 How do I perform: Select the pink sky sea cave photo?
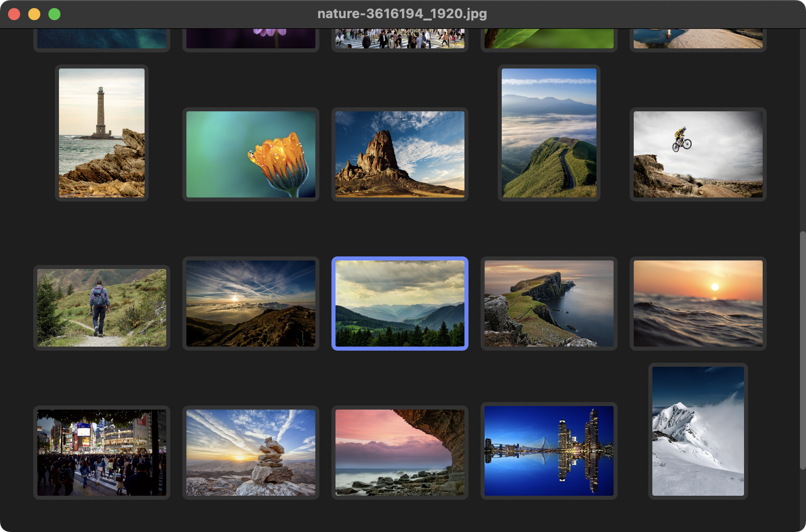point(400,452)
